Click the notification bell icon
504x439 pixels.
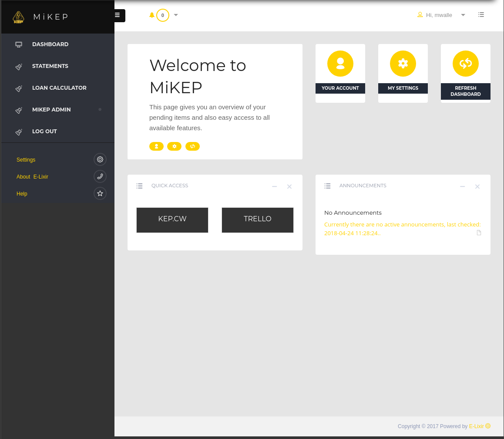pyautogui.click(x=152, y=15)
